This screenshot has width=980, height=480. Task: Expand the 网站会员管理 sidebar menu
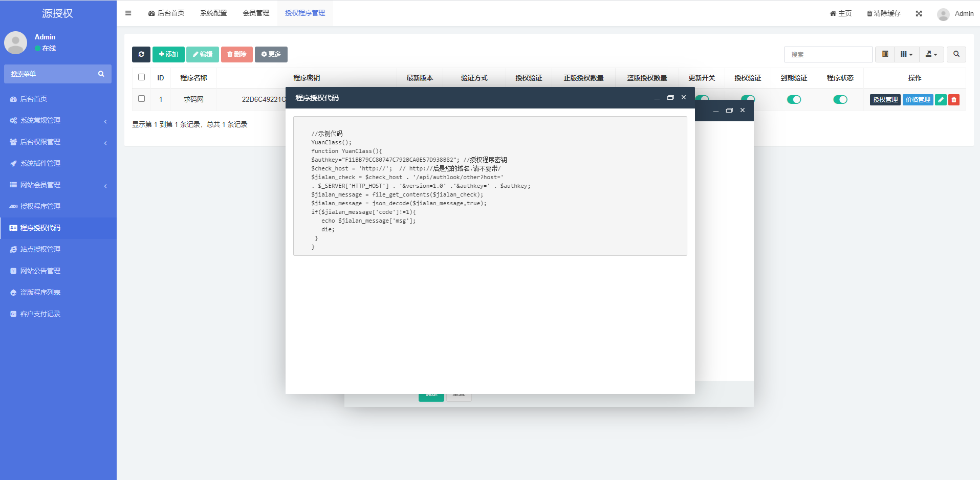pos(58,185)
